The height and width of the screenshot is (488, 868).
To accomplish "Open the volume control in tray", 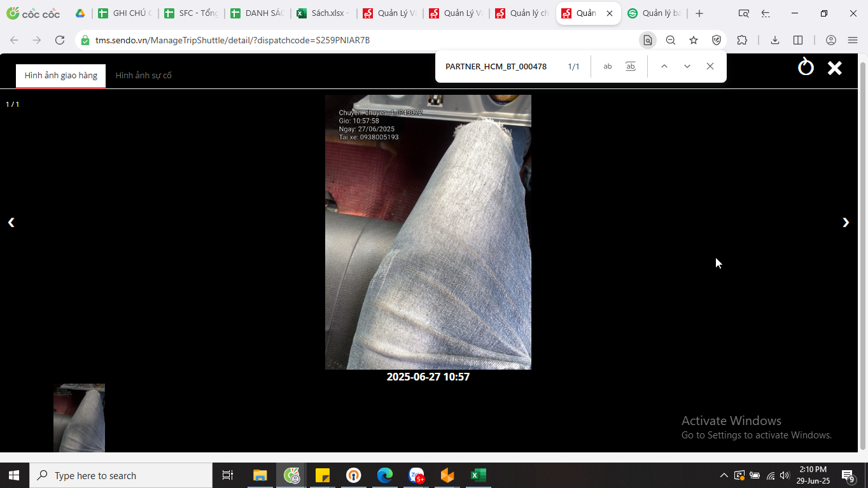I will click(785, 475).
